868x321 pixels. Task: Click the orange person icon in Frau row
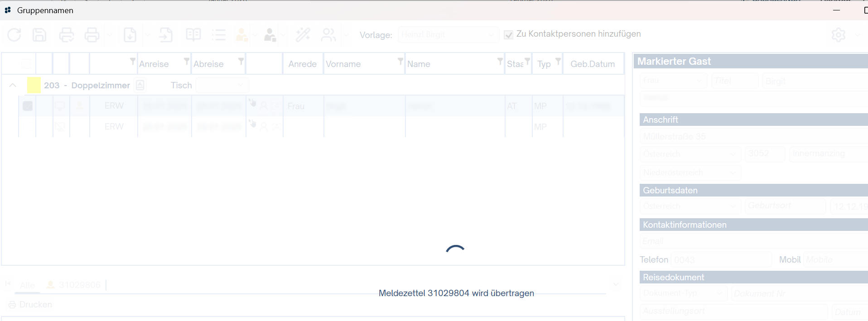[80, 105]
